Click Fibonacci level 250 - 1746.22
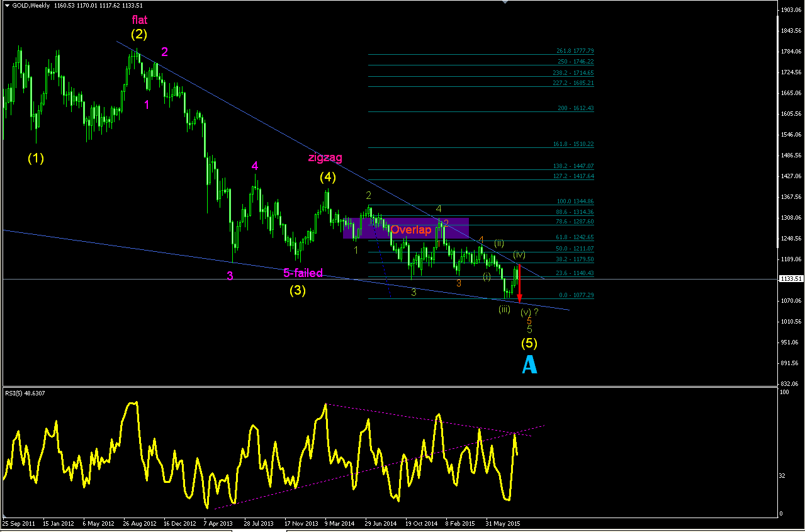This screenshot has width=805, height=532. [x=575, y=62]
